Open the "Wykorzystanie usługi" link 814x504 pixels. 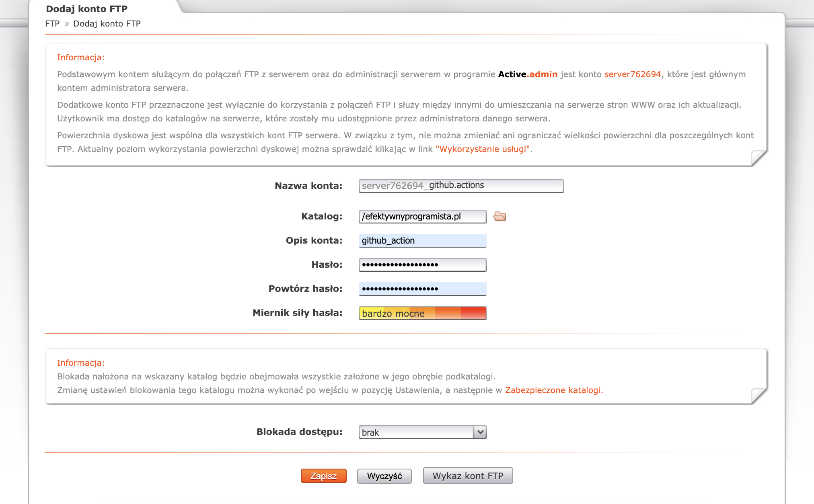(483, 149)
